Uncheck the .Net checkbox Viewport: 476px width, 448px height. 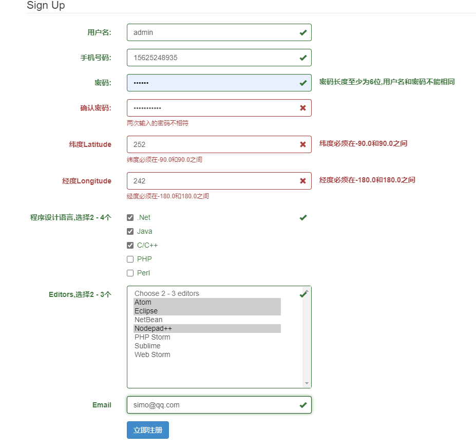130,218
